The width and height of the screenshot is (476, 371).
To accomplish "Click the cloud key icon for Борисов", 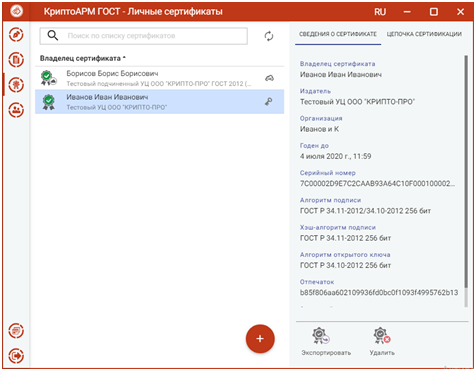I will click(x=269, y=78).
